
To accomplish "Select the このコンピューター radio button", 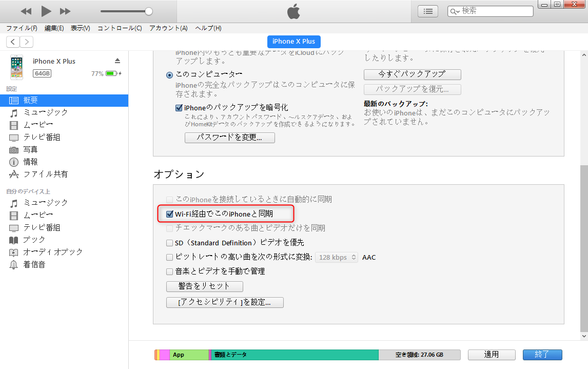I will pyautogui.click(x=169, y=75).
